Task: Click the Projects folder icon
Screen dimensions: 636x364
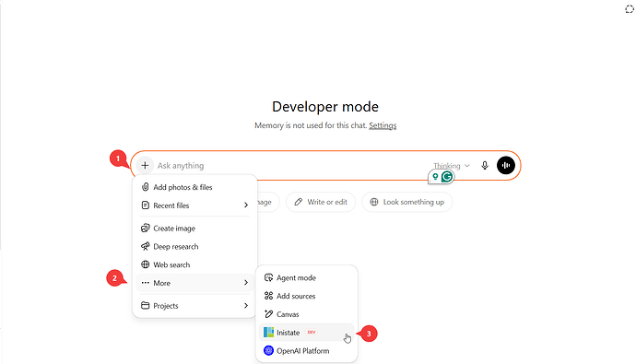Action: [x=146, y=305]
